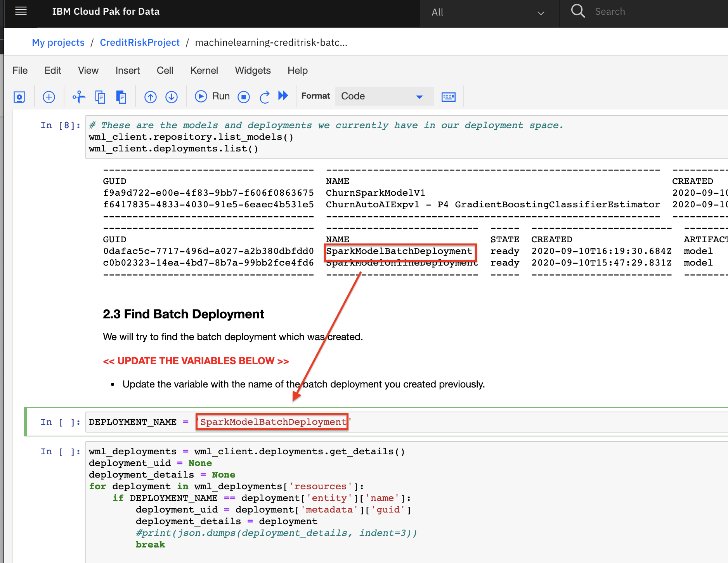This screenshot has width=728, height=563.
Task: Open the Kernel menu
Action: 204,70
